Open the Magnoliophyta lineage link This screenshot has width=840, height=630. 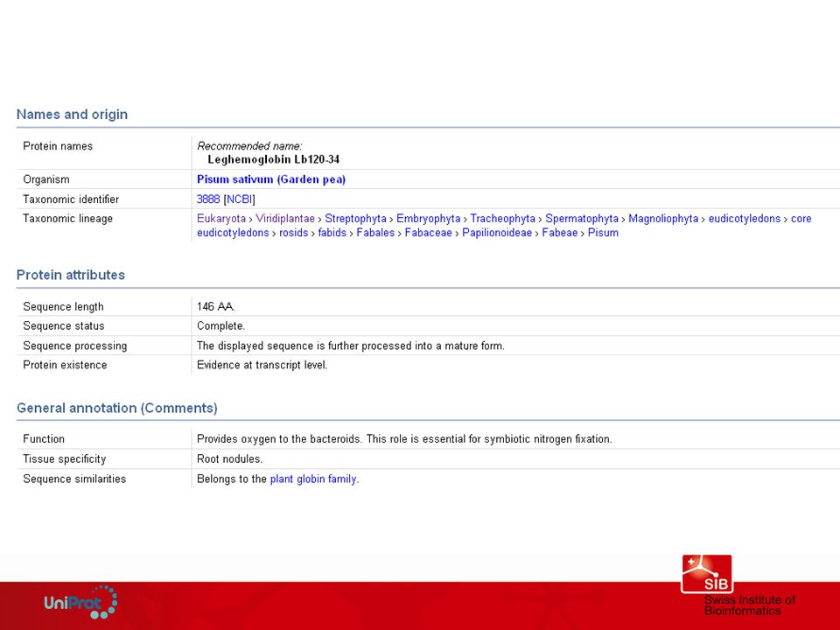point(663,219)
